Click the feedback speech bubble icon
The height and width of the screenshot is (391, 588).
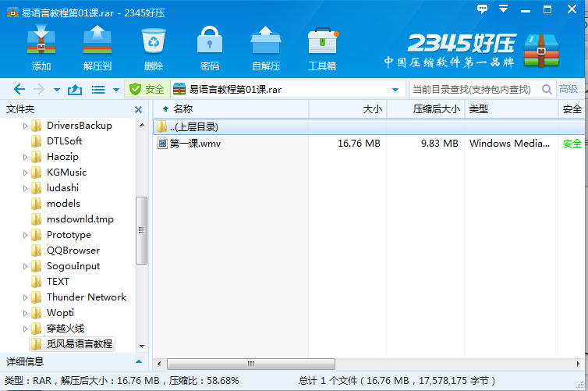tap(482, 9)
